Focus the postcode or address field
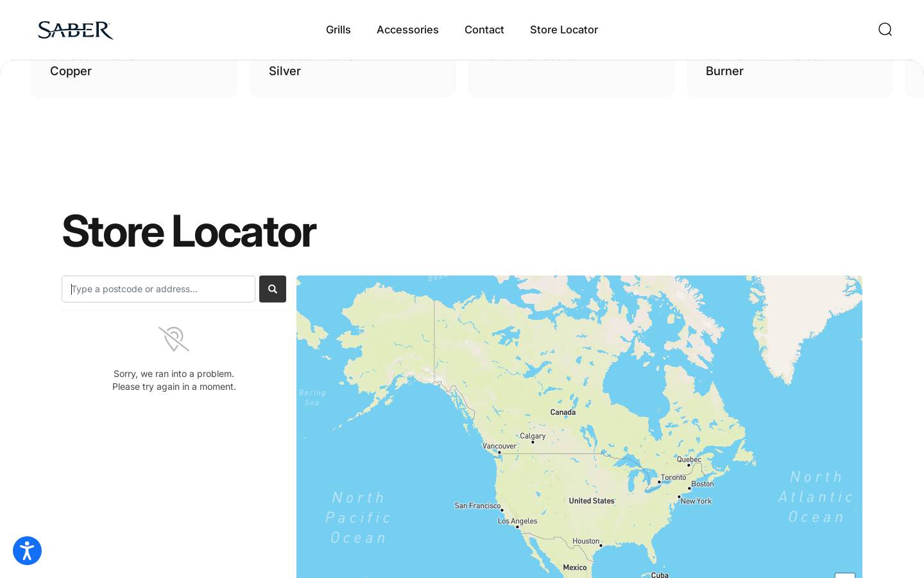924x578 pixels. click(x=158, y=289)
